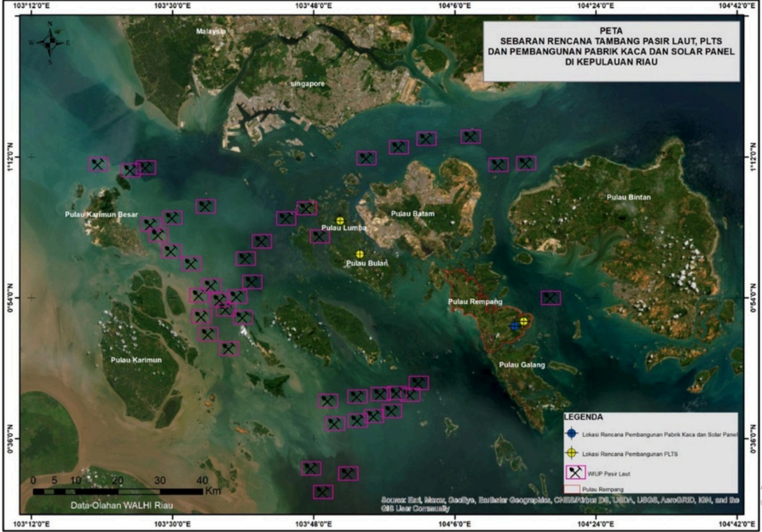Click the yellow PLTS marker above Pulau Bulan label
This screenshot has width=762, height=532.
point(360,254)
